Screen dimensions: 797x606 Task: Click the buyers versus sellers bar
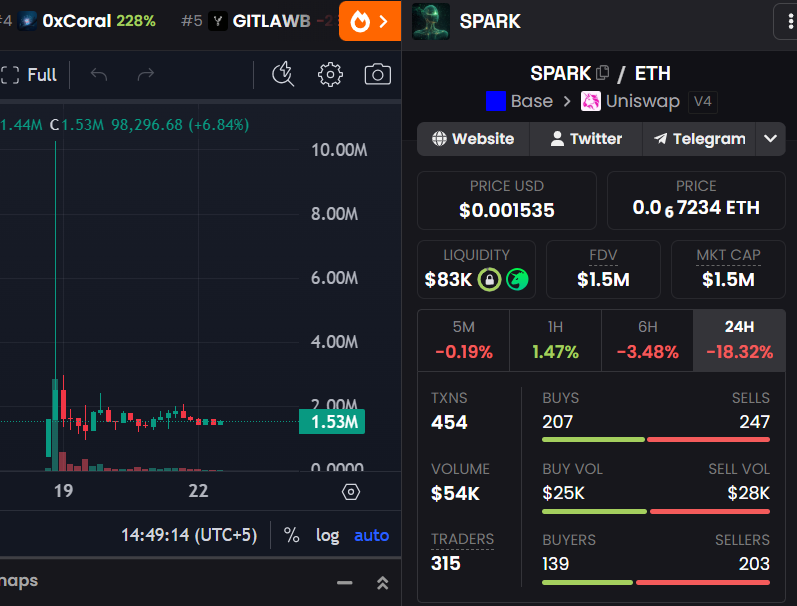click(656, 583)
